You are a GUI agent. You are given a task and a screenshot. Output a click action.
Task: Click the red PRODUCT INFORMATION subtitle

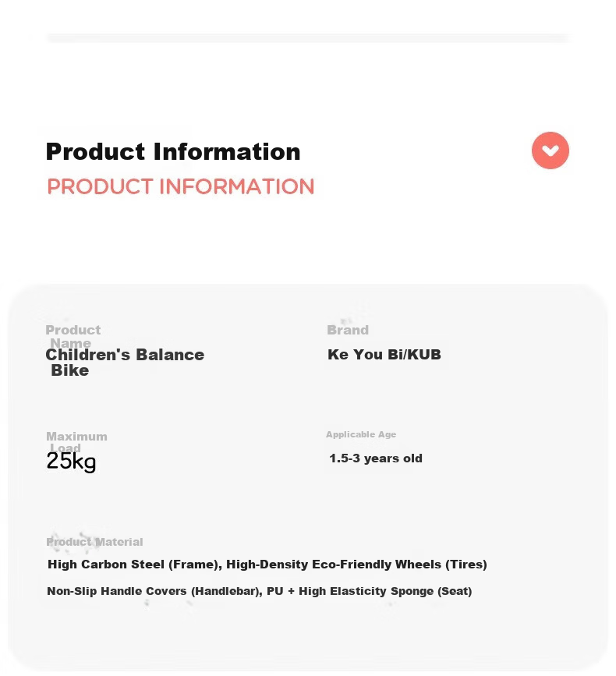(x=180, y=186)
